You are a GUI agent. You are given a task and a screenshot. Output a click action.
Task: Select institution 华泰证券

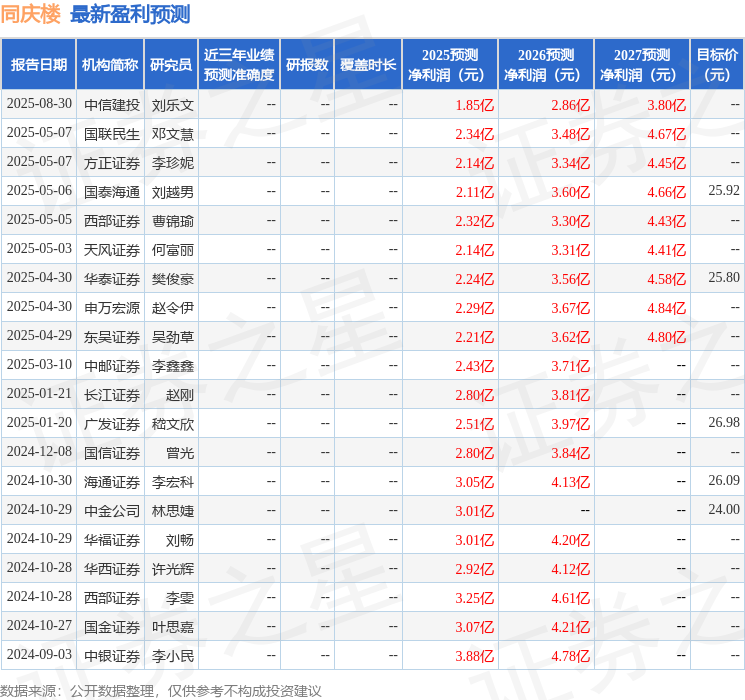click(x=112, y=279)
